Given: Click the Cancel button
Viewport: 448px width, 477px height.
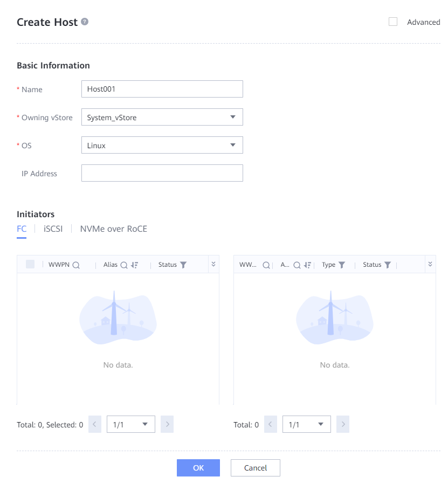Looking at the screenshot, I should [255, 468].
